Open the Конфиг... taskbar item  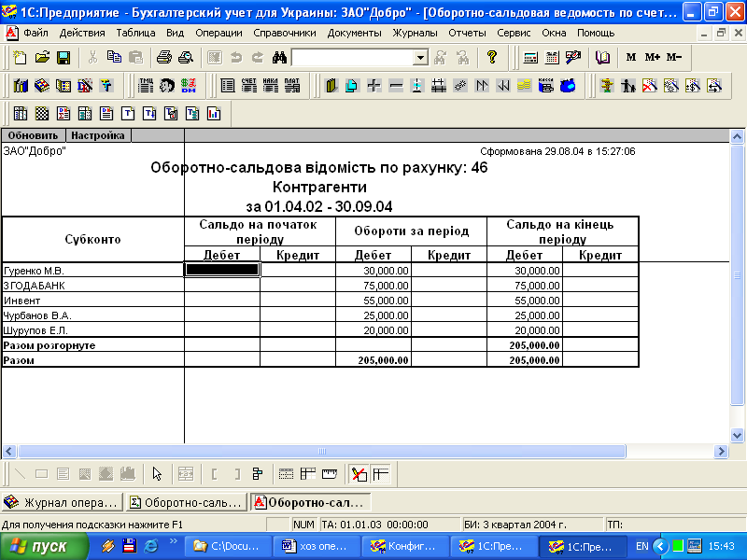coord(405,546)
